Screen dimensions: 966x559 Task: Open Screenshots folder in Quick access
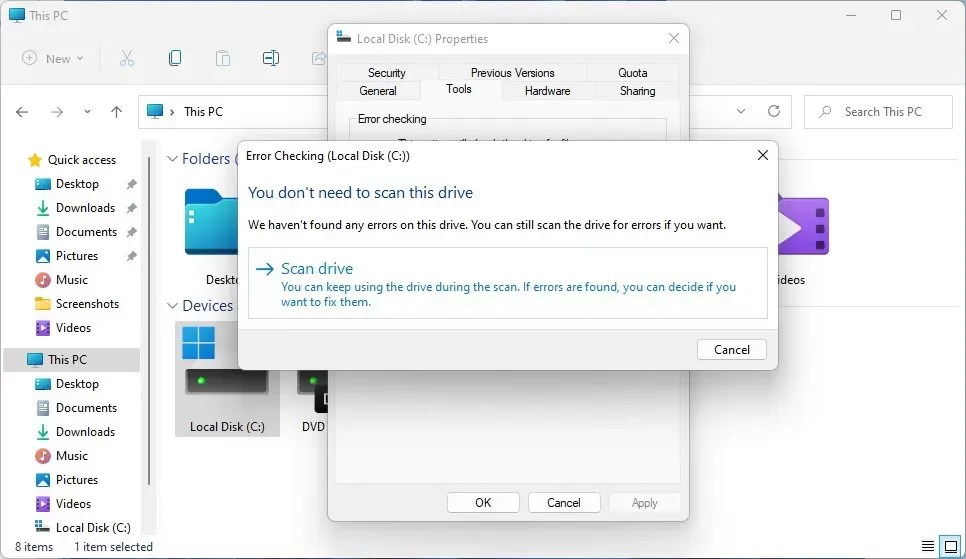tap(87, 304)
